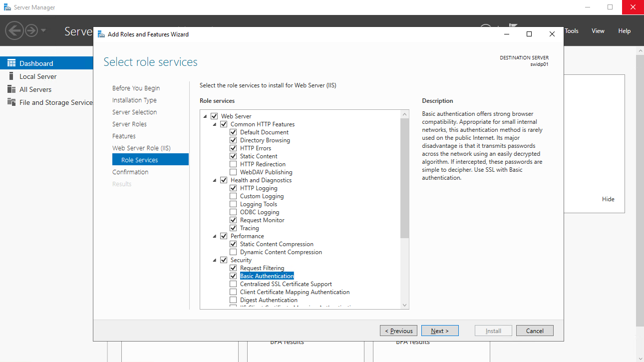The width and height of the screenshot is (644, 362).
Task: Click the Local Server icon in the sidebar
Action: (11, 76)
